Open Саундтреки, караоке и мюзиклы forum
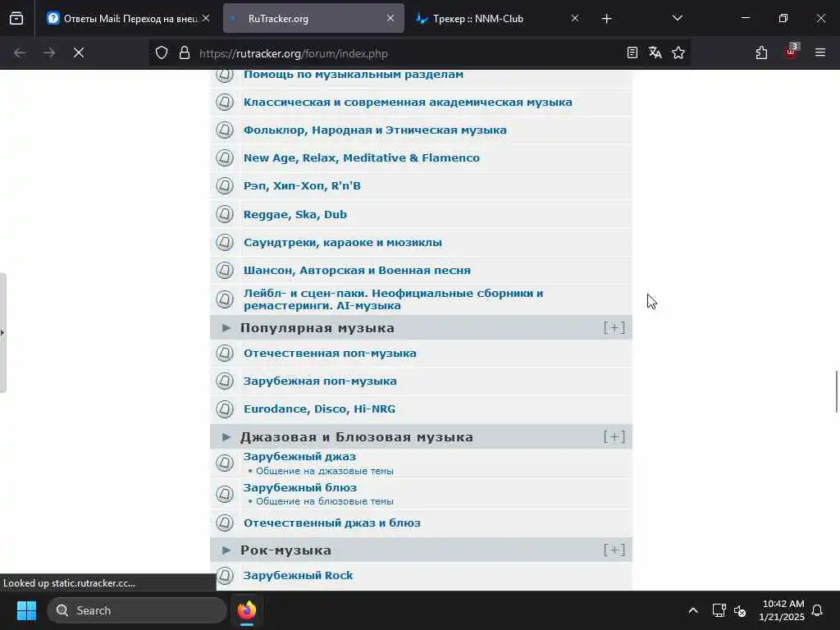Screen dimensions: 840x630 click(x=343, y=242)
